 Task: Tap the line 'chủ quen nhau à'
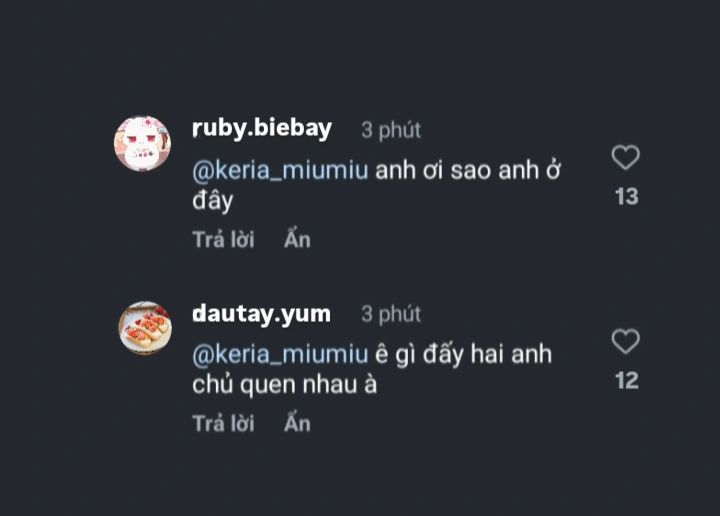(x=284, y=384)
